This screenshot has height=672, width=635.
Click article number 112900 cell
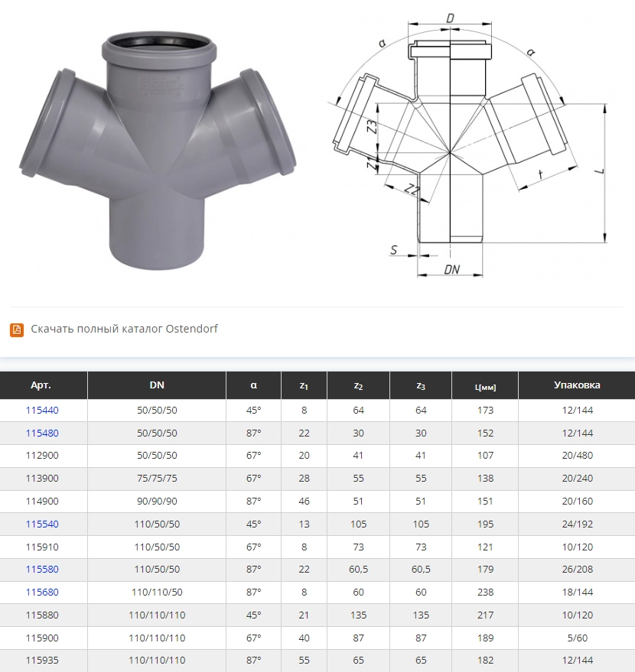[42, 456]
